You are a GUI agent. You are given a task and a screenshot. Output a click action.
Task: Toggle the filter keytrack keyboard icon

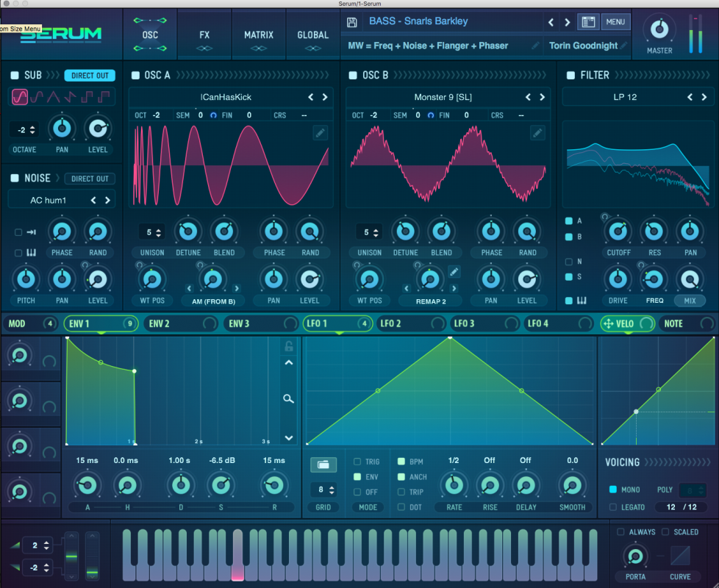coord(582,301)
